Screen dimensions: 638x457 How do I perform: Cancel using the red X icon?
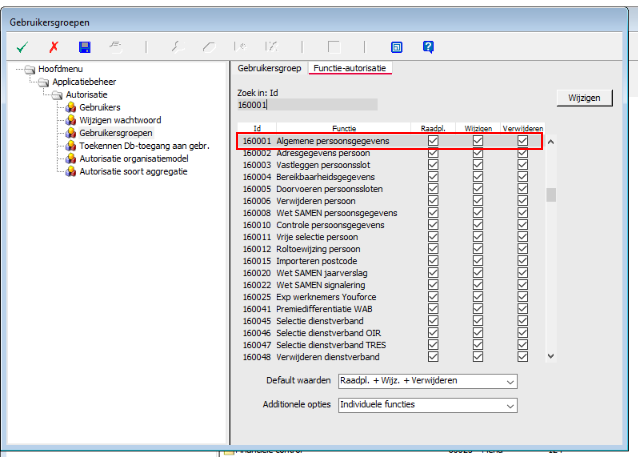pos(53,47)
